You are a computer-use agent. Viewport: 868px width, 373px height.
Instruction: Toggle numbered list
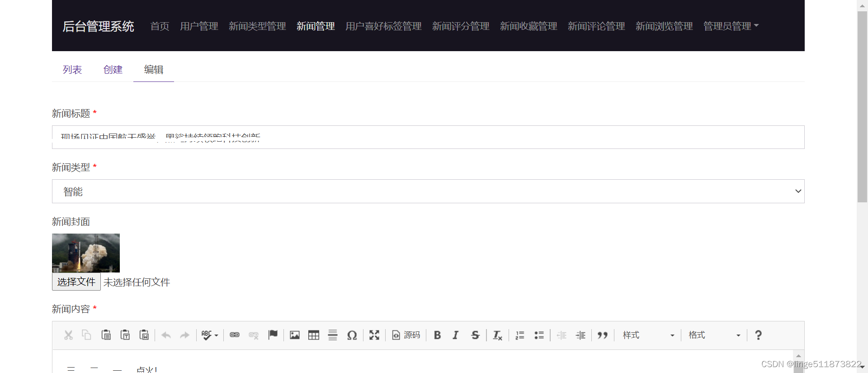(x=520, y=335)
